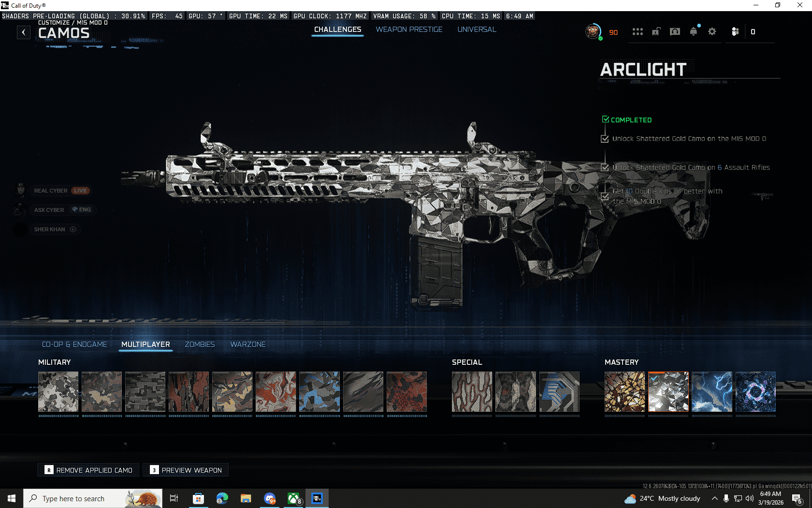Open notifications bell icon

click(x=694, y=32)
